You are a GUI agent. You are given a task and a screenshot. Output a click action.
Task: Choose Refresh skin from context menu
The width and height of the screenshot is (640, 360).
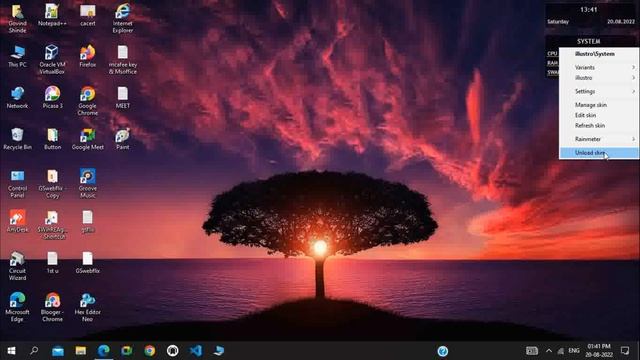point(599,125)
